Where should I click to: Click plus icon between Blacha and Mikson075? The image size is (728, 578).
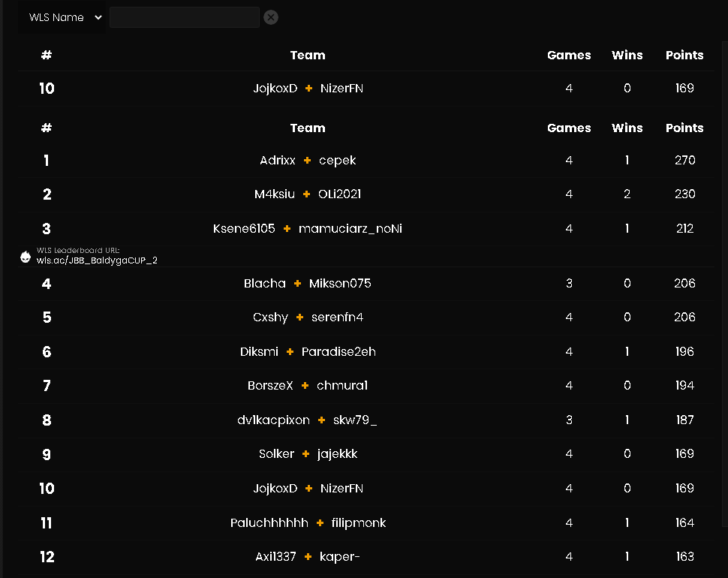click(x=298, y=283)
